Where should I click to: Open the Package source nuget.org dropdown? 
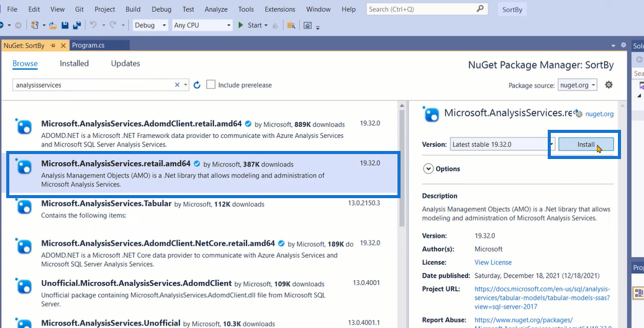[577, 85]
